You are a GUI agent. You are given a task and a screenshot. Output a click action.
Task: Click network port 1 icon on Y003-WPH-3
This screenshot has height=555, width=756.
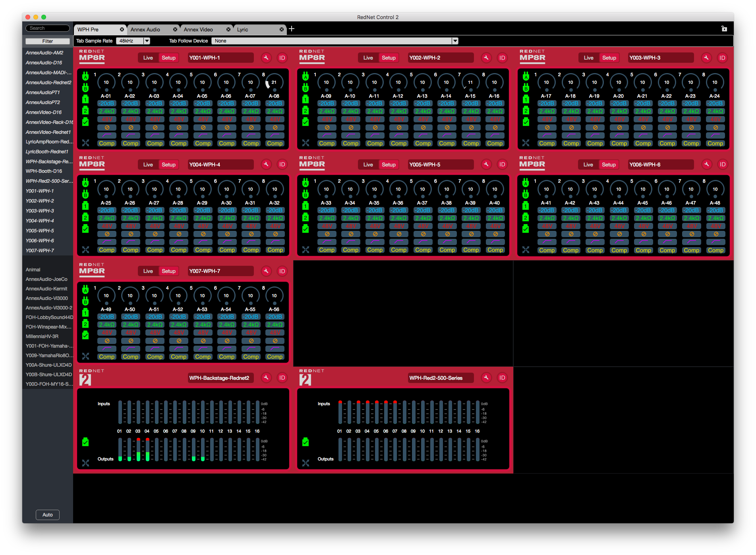point(526,99)
